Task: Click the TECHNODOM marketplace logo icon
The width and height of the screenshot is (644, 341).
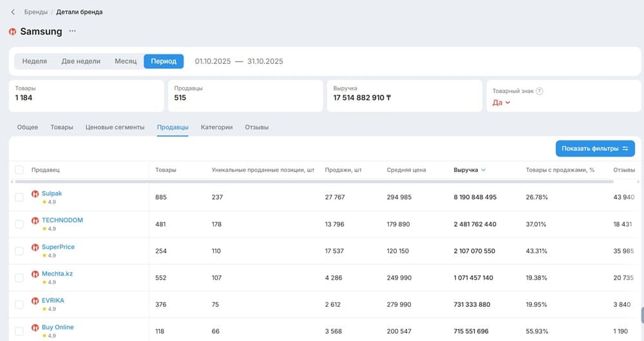Action: tap(35, 220)
